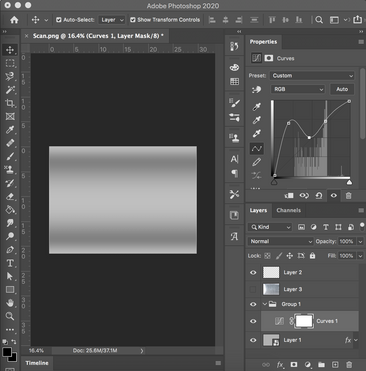Viewport: 366px width, 371px height.
Task: Reset the Curves adjustment to defaults
Action: (x=319, y=196)
